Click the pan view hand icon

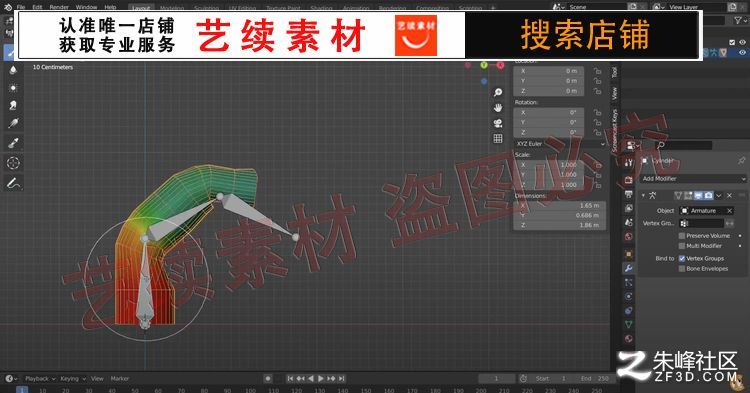[498, 108]
